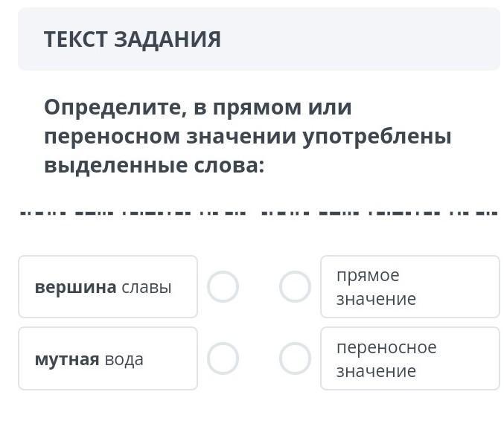The image size is (504, 441).
Task: Click the dashed separator line under the question
Action: [258, 213]
